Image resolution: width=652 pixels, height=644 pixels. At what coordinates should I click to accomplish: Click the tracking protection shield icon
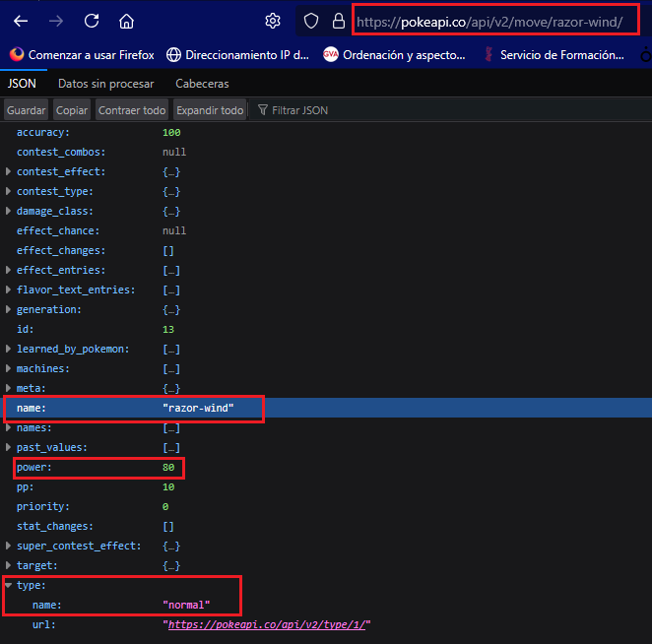tap(311, 21)
